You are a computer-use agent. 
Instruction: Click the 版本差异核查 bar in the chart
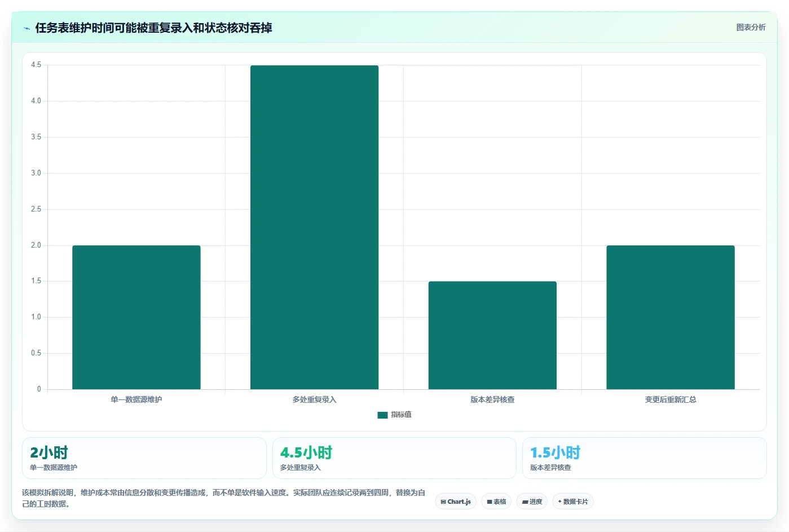[492, 335]
